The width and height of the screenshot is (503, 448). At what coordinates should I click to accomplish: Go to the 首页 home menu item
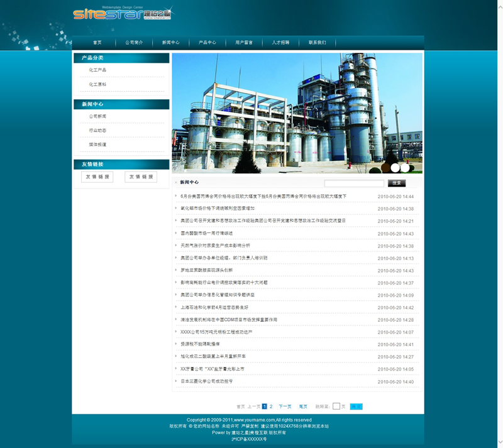pos(97,43)
